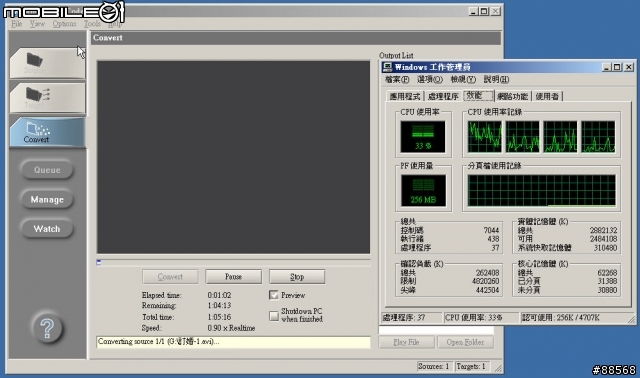640x378 pixels.
Task: Click the first CPU usage history graph
Action: 484,137
